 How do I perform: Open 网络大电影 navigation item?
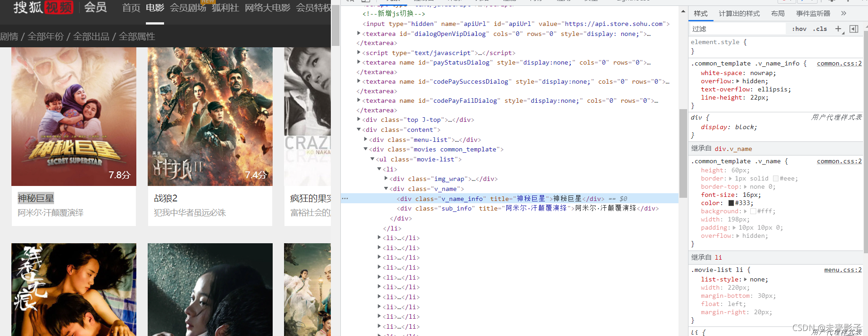[267, 8]
